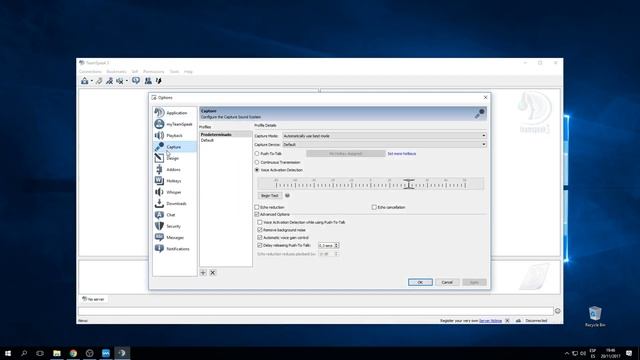
Task: Open the Capture Device dropdown
Action: (x=384, y=144)
